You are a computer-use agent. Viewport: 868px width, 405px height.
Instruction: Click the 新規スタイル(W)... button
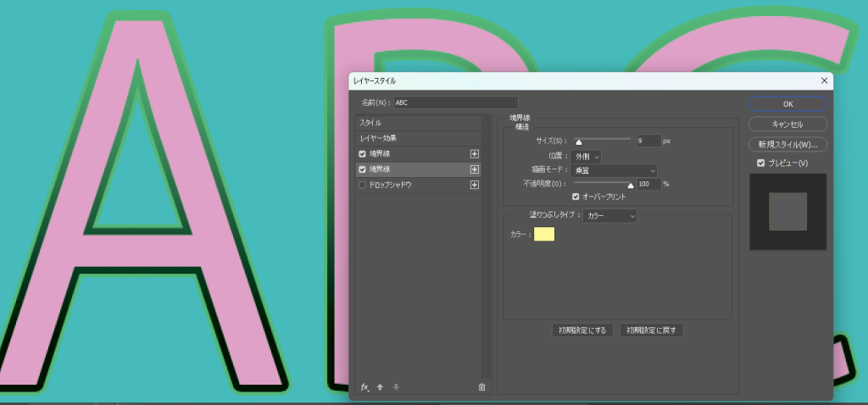787,144
